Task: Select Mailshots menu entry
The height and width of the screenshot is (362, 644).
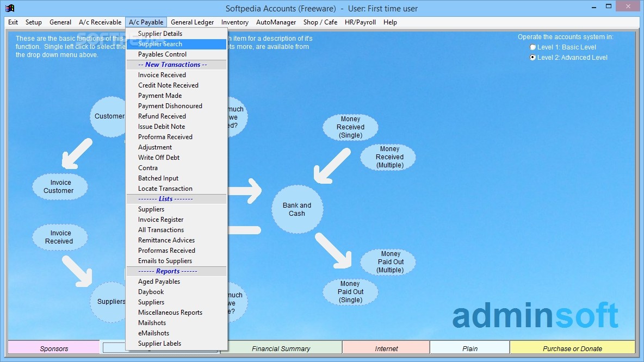Action: tap(177, 323)
